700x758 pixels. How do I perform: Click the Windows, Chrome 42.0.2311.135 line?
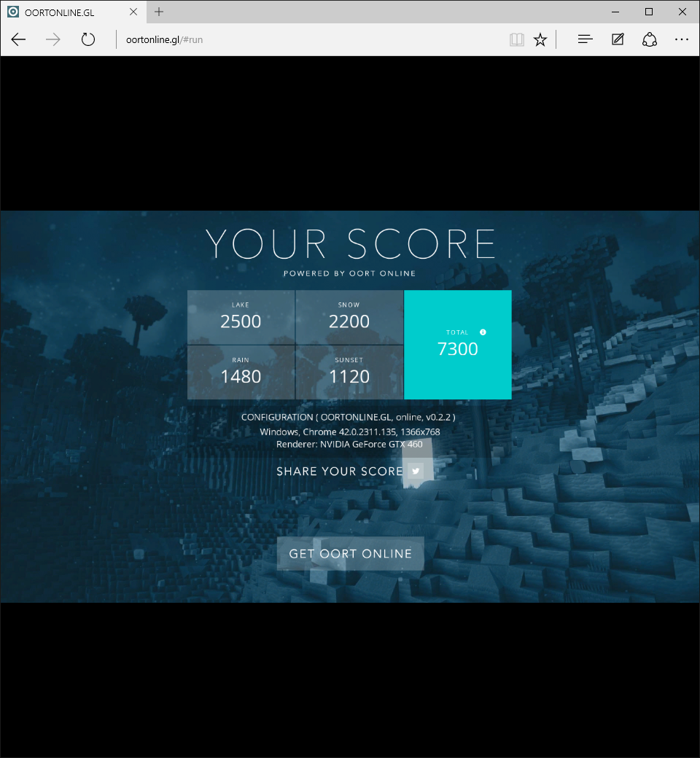(350, 431)
